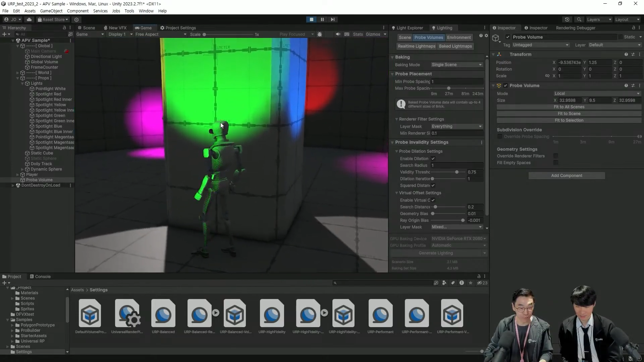Open the Probe Volume Mode dropdown
Image resolution: width=644 pixels, height=362 pixels.
pyautogui.click(x=597, y=94)
